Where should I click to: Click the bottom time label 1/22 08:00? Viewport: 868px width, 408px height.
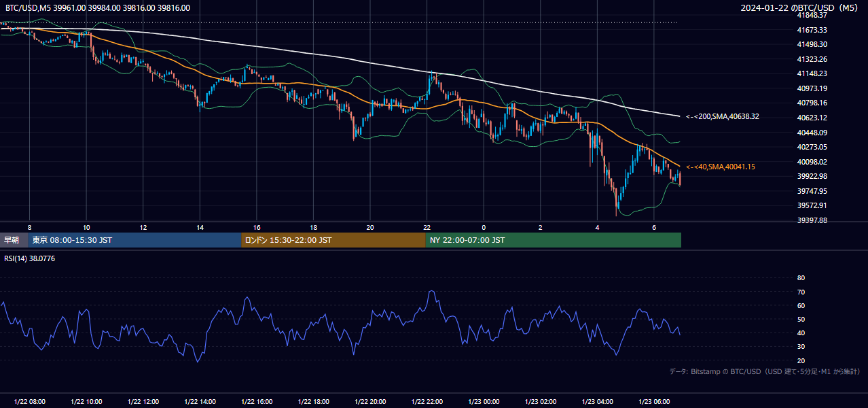(29, 402)
